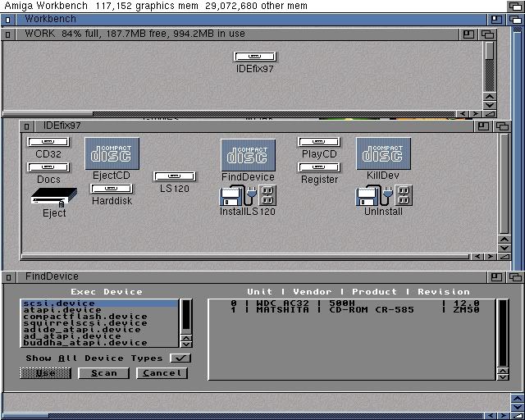Click IDEfix97 window horizontal scrollbar
525x420 pixels.
pos(245,257)
